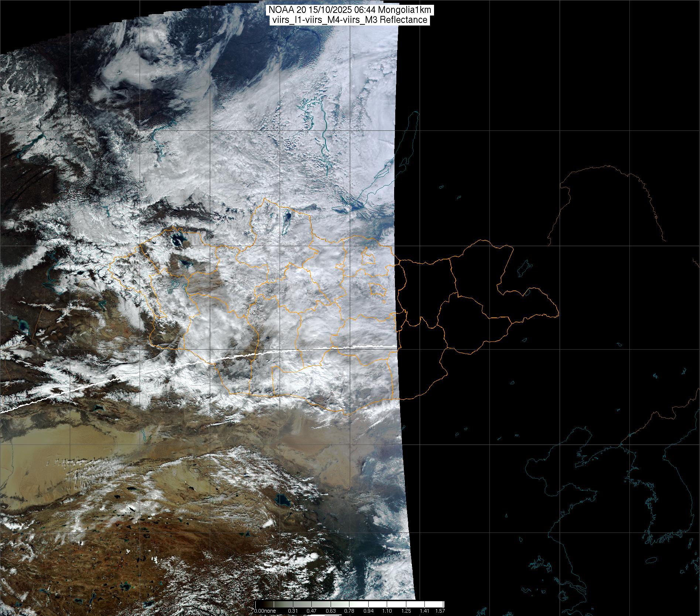Click the 1.25 colorbar value label
The image size is (700, 616).
click(x=406, y=611)
